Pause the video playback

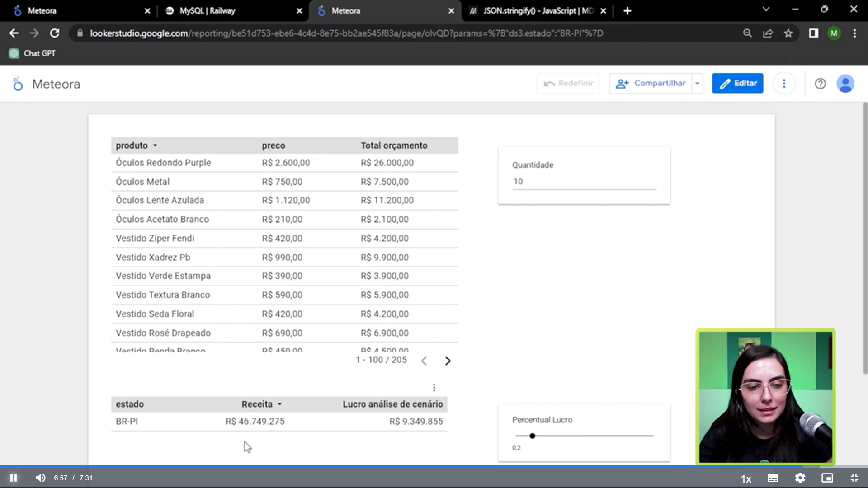click(14, 478)
